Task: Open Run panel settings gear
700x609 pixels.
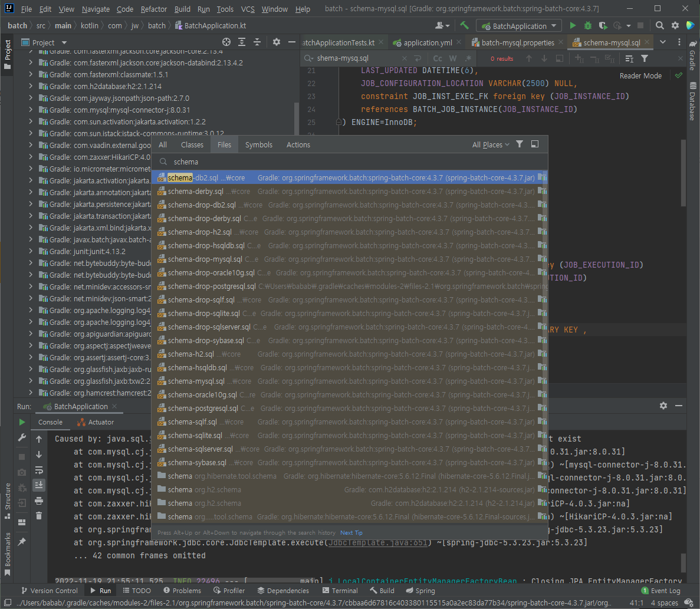Action: pos(663,406)
